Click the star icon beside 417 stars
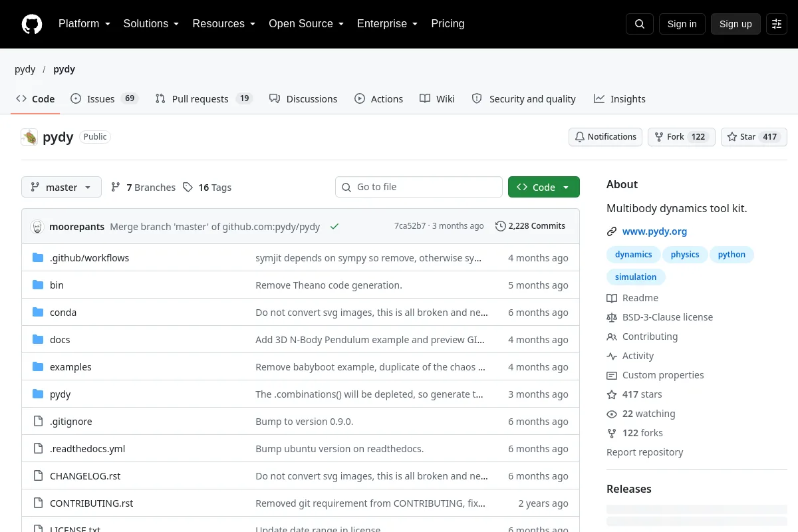Screen dimensions: 798x532 point(612,395)
